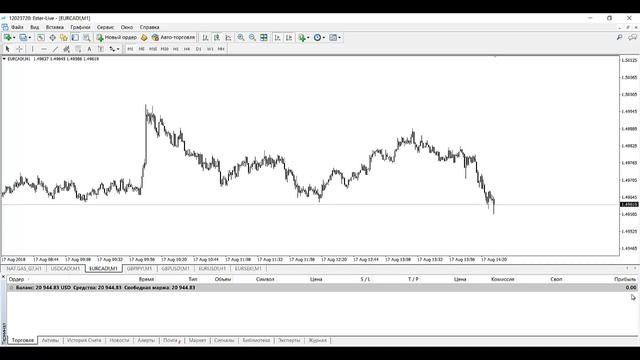This screenshot has width=640, height=360.
Task: Switch to the GBPJPY,M1 chart tab
Action: [x=139, y=269]
